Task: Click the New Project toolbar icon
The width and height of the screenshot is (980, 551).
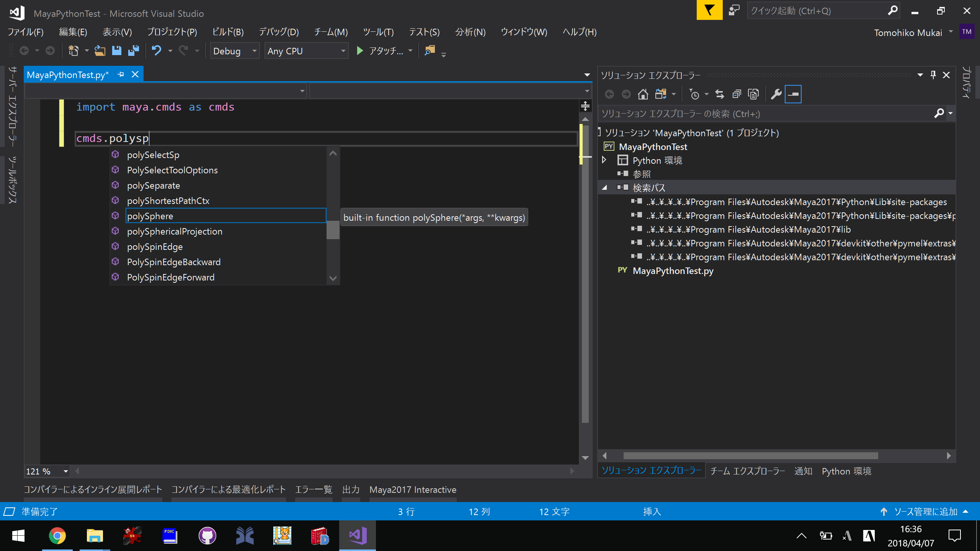Action: (73, 51)
